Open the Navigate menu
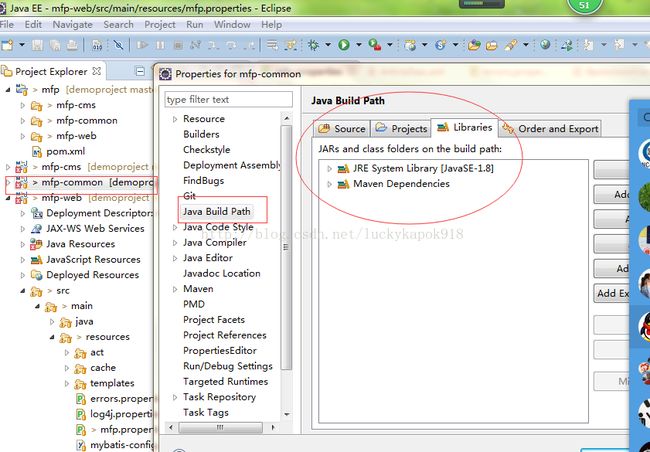 click(73, 24)
